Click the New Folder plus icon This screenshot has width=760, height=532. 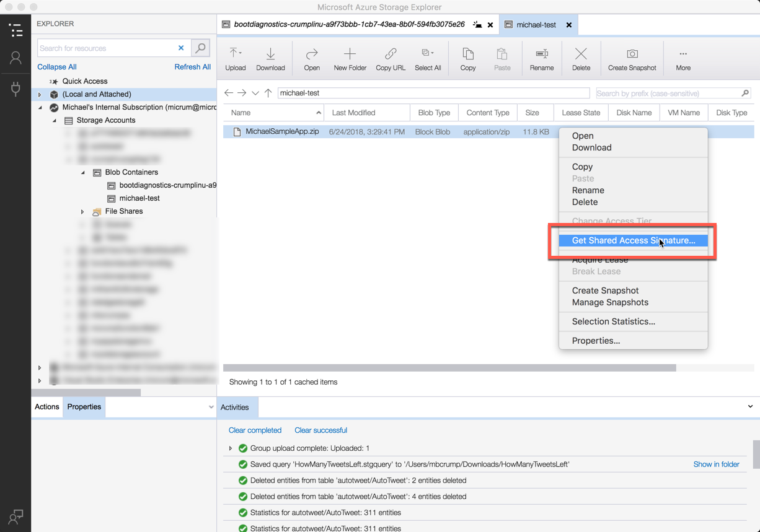coord(350,55)
